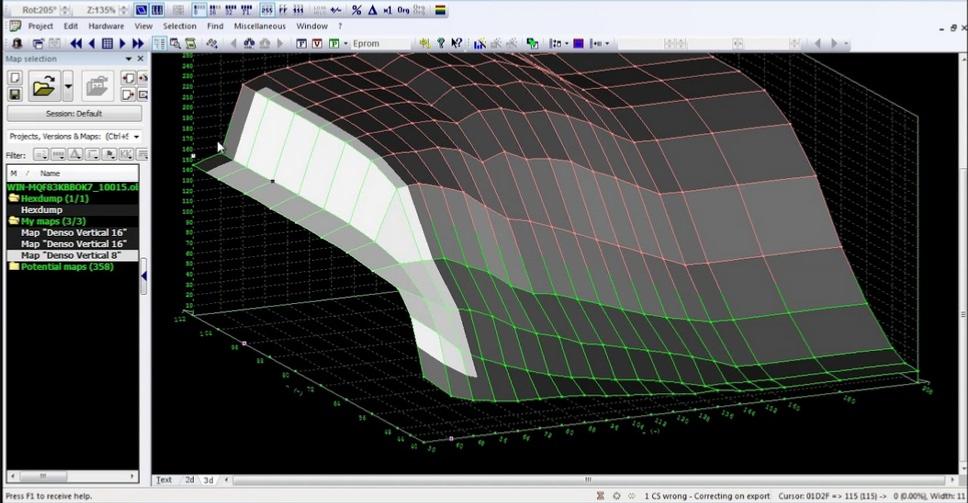
Task: Click the large open project folder icon
Action: [x=44, y=86]
